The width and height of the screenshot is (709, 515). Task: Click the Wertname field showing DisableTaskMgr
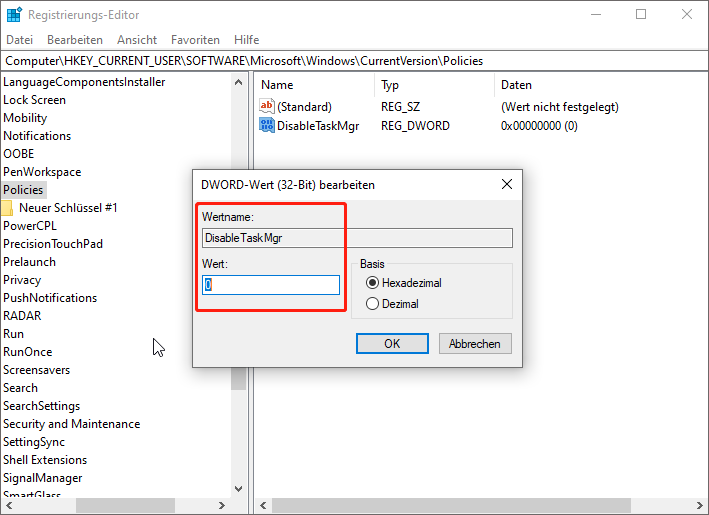coord(357,238)
